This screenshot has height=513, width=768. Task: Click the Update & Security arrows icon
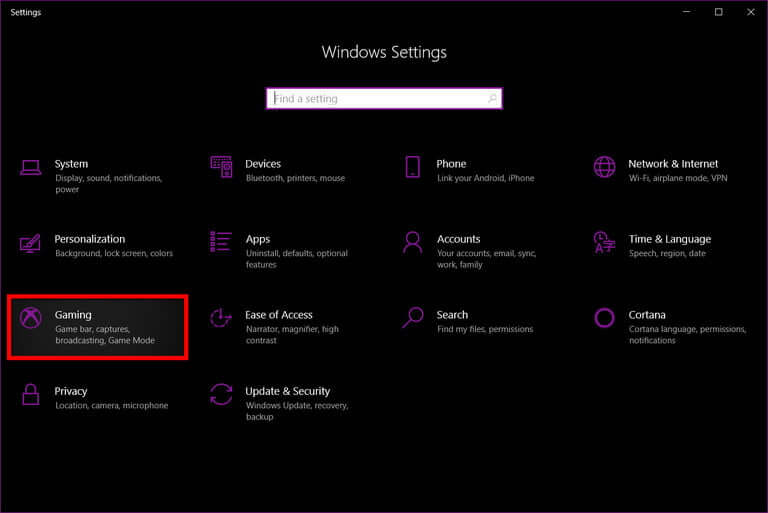[221, 394]
